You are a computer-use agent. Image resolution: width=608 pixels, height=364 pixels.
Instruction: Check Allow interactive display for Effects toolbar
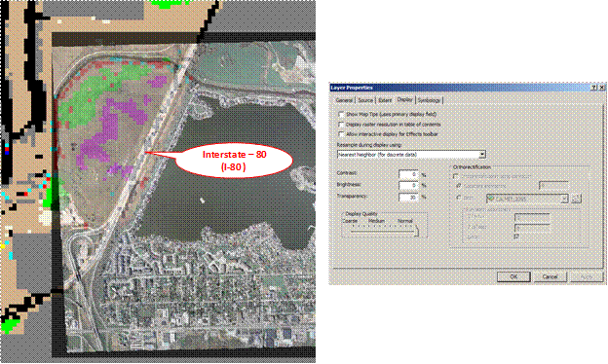point(341,134)
